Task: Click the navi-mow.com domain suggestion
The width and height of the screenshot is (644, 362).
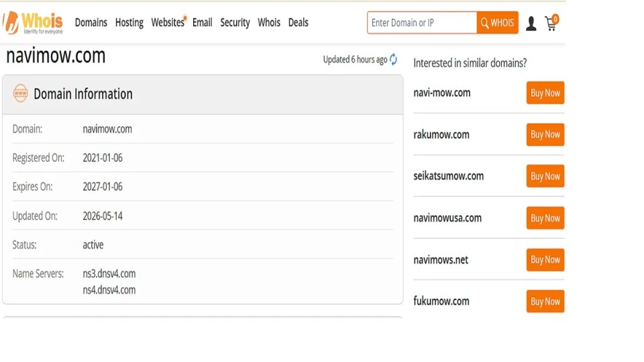Action: click(442, 93)
